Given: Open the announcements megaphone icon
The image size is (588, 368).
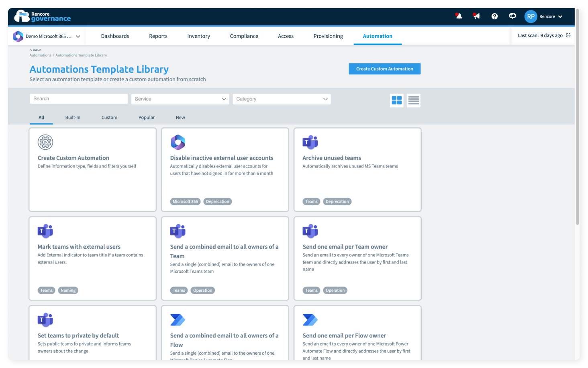Looking at the screenshot, I should pyautogui.click(x=477, y=16).
